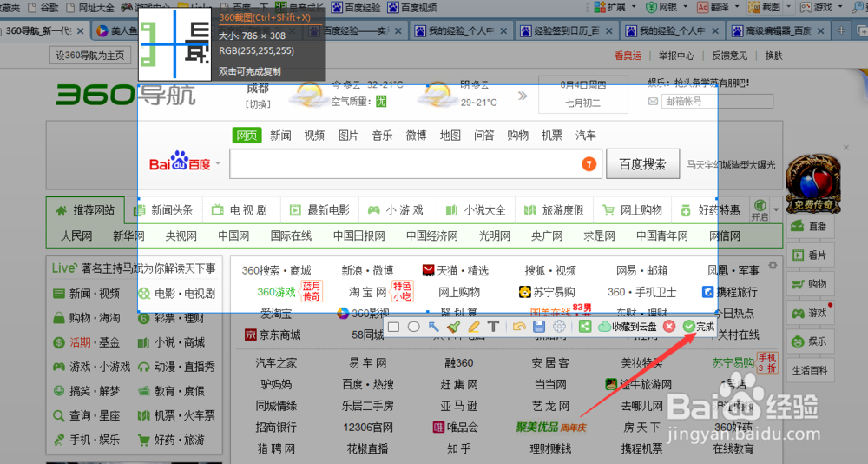Screen dimensions: 868x464
Task: Select 新闻 search category tab
Action: click(x=280, y=136)
